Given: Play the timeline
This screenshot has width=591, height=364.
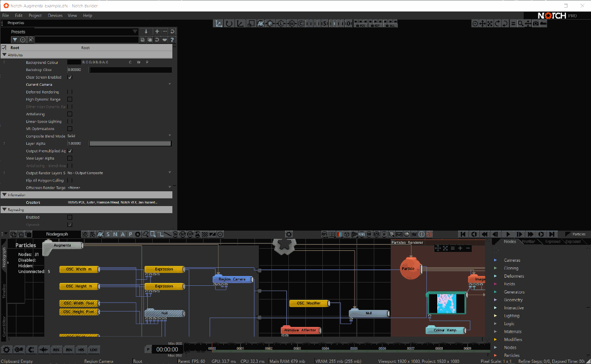Looking at the screenshot, I should coord(508,234).
